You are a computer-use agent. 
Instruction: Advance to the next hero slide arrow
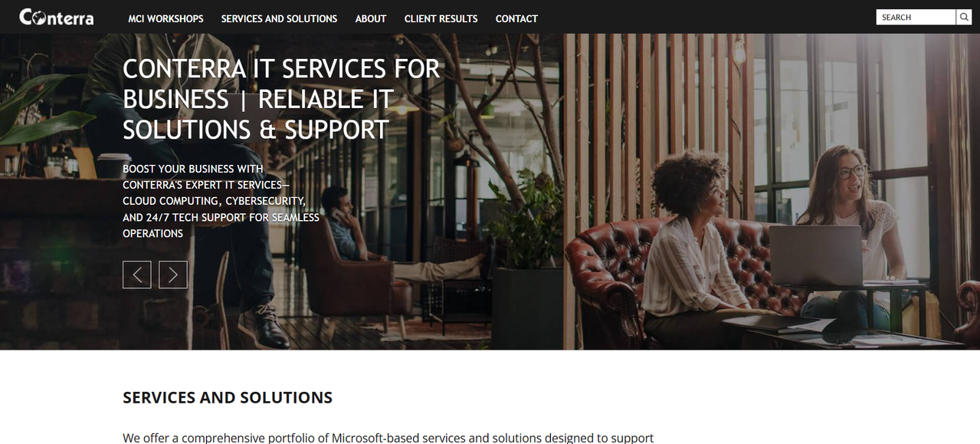173,275
